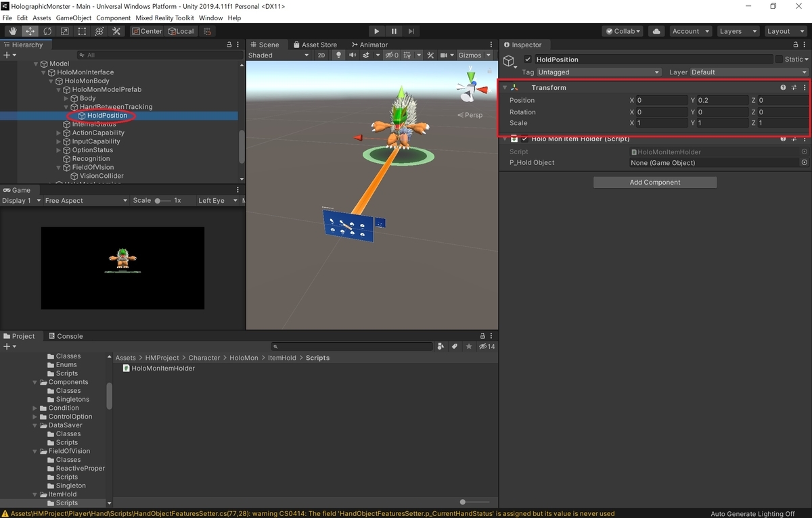
Task: Disable Holo Mon Item Holder script checkbox
Action: (524, 139)
